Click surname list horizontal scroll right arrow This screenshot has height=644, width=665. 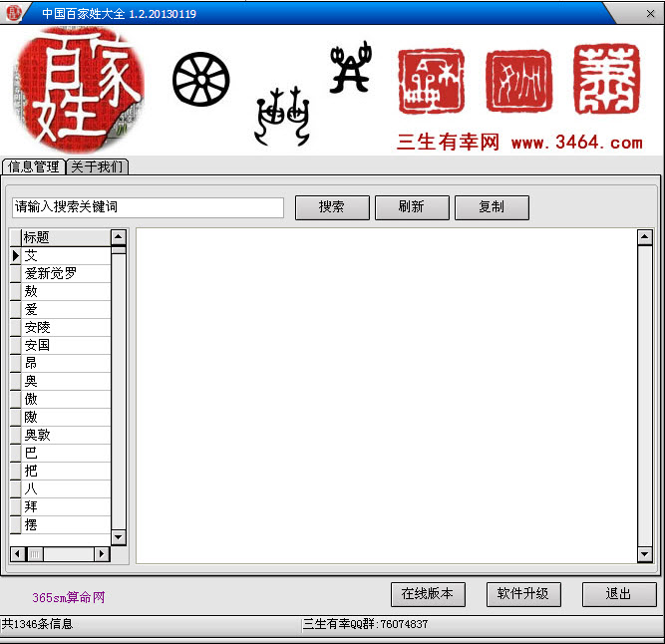pyautogui.click(x=102, y=554)
